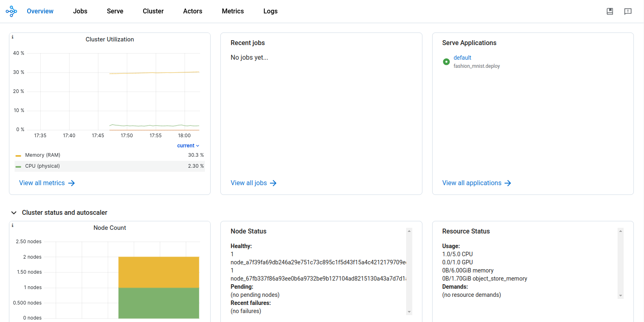644x322 pixels.
Task: Open the documentation book icon
Action: pyautogui.click(x=610, y=11)
